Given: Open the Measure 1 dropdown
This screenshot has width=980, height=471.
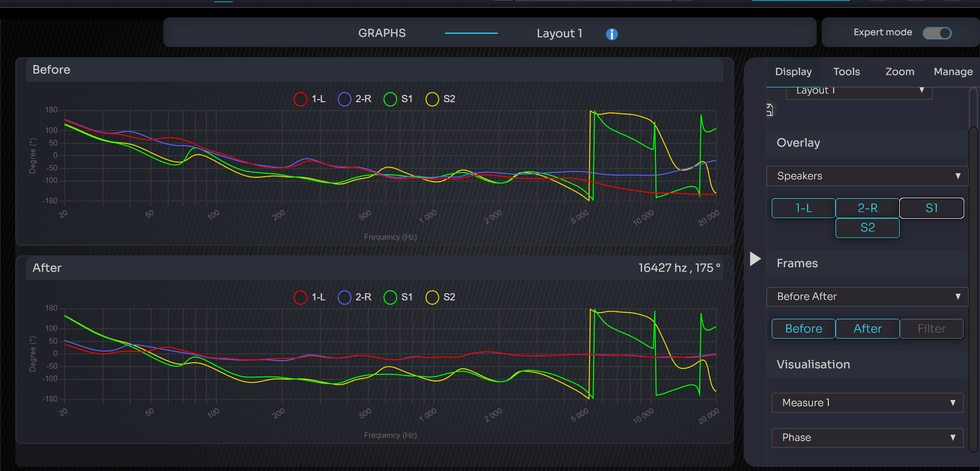Looking at the screenshot, I should (867, 403).
